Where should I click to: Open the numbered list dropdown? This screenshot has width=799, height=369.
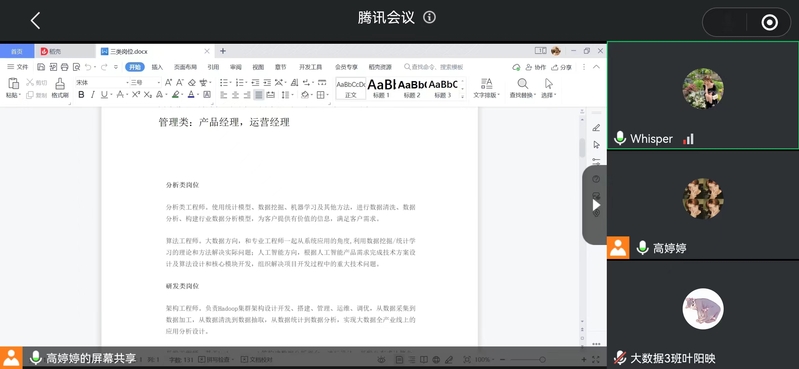pyautogui.click(x=246, y=82)
